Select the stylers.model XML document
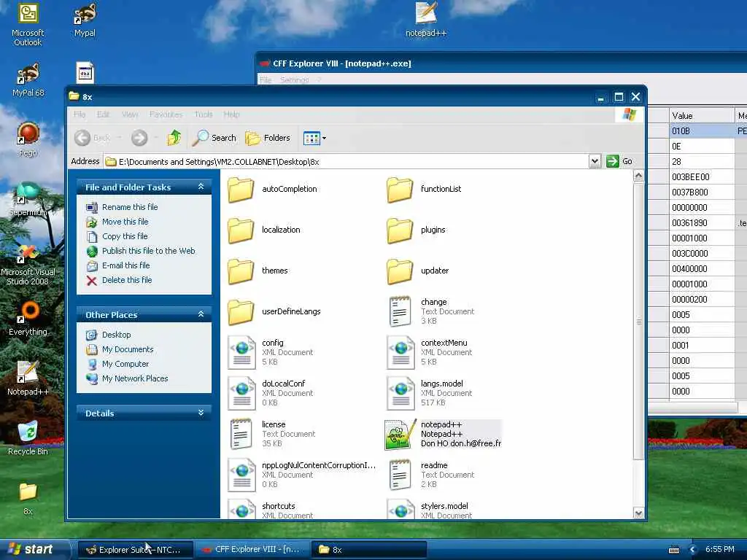747x560 pixels. coord(429,509)
